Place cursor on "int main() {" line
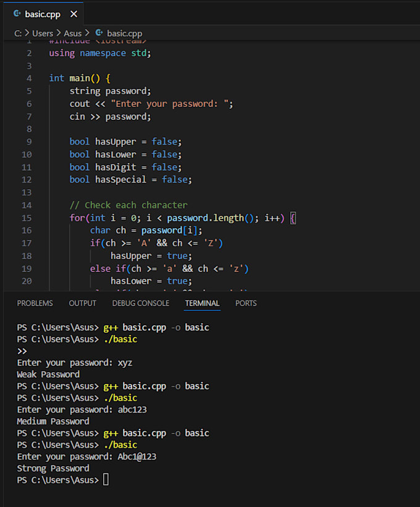 pos(80,79)
